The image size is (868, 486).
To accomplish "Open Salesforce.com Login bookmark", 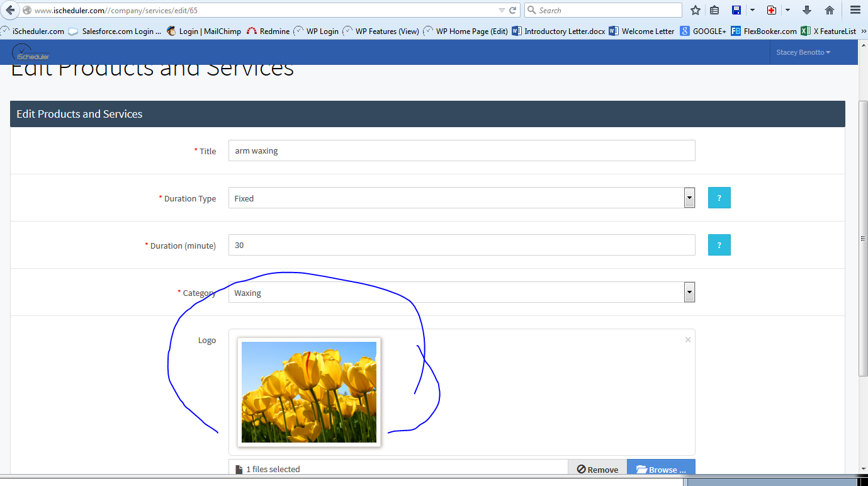I will pyautogui.click(x=115, y=31).
